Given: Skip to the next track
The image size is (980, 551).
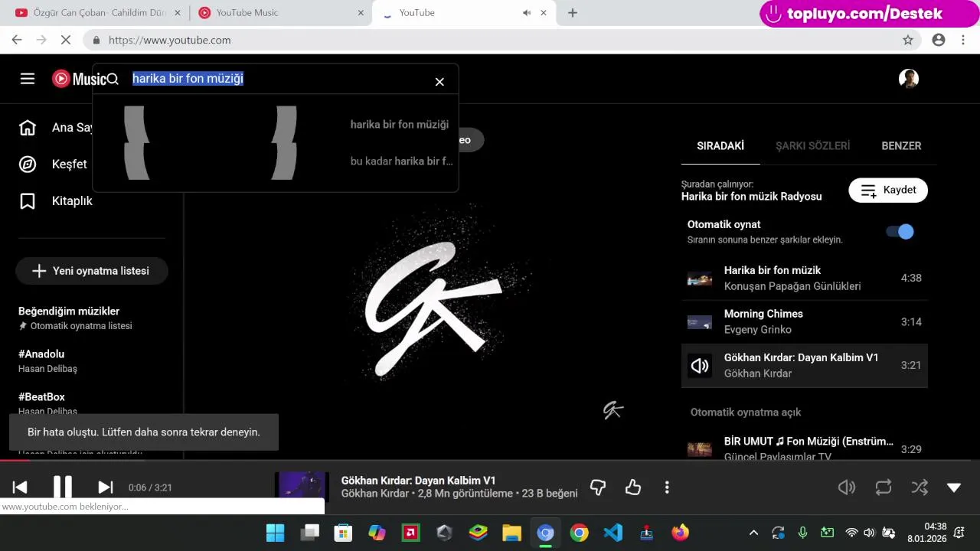Looking at the screenshot, I should click(106, 487).
